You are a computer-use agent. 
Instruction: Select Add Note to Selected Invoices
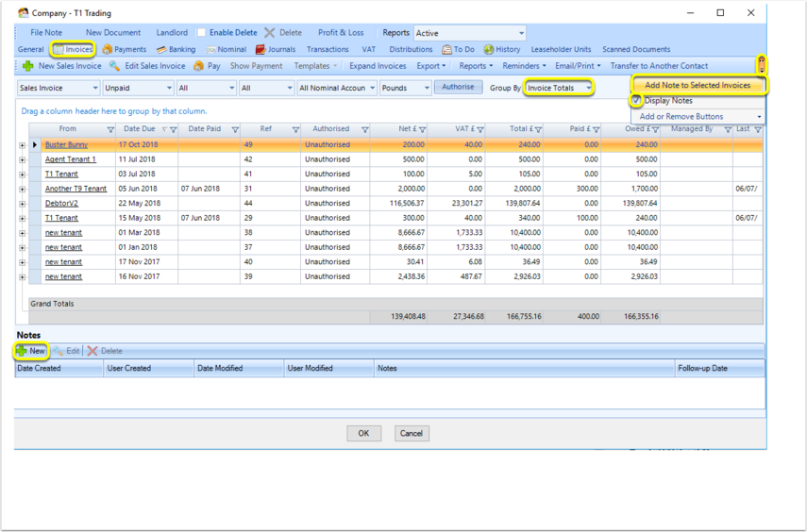pyautogui.click(x=698, y=85)
